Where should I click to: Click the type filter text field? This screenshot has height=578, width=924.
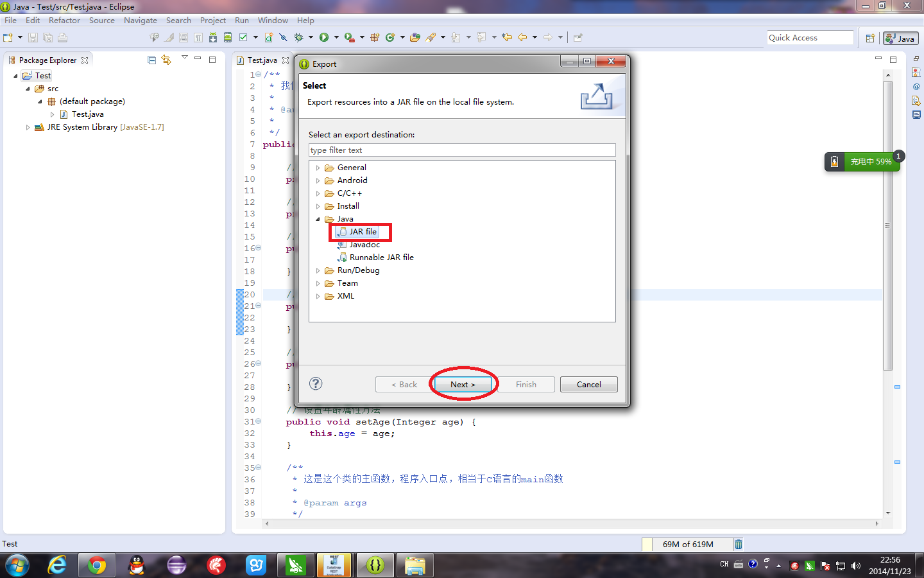462,150
